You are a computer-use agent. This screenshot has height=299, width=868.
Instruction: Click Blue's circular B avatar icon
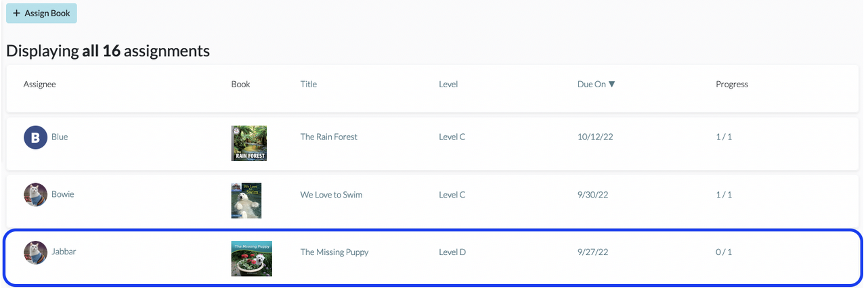[x=35, y=137]
